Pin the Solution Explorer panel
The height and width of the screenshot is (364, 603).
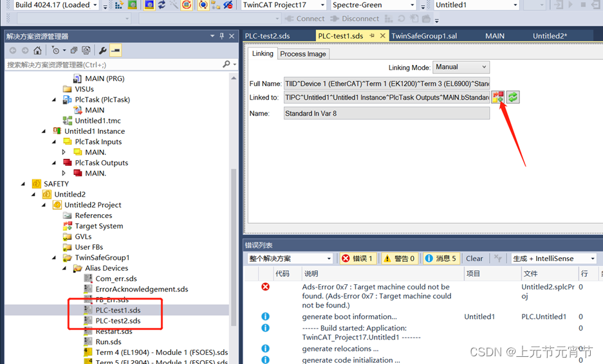[222, 36]
